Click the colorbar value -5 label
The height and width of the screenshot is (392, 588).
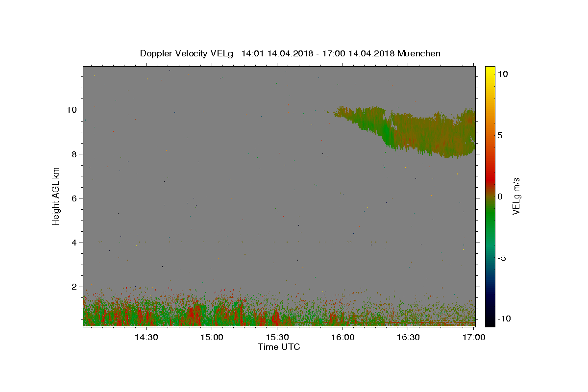[x=502, y=258]
